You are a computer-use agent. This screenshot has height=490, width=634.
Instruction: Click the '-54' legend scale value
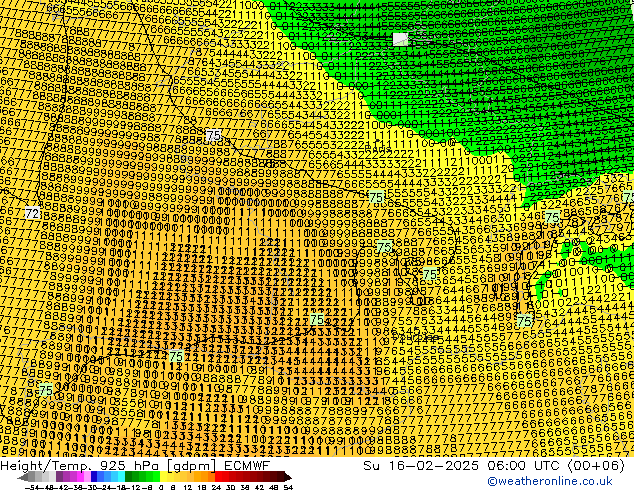click(32, 487)
